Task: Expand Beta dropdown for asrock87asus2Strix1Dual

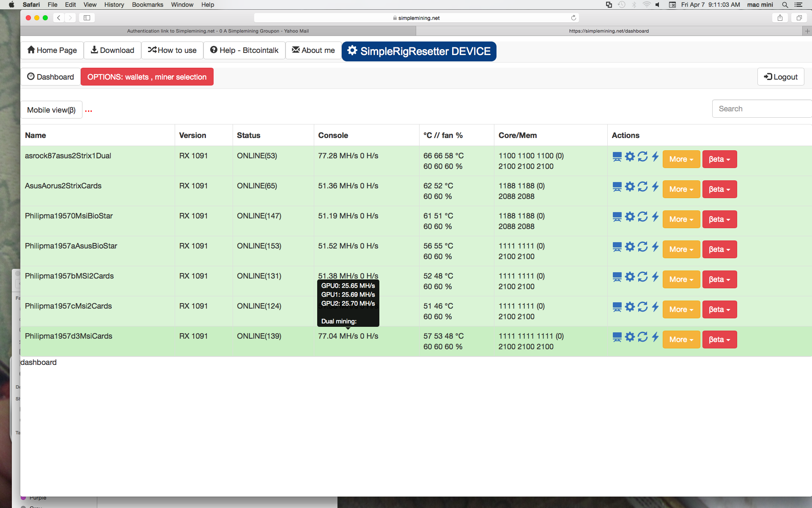Action: [x=719, y=159]
